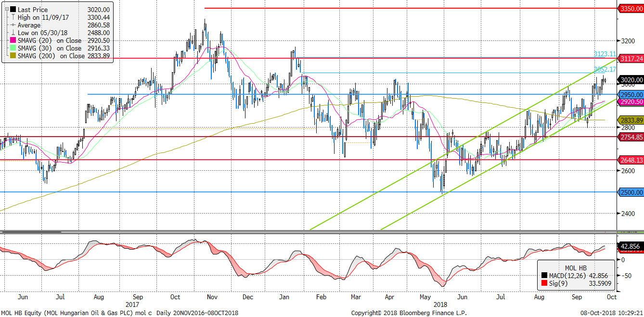Select the "Last Price" legend label
Image resolution: width=644 pixels, height=317 pixels.
[x=33, y=10]
